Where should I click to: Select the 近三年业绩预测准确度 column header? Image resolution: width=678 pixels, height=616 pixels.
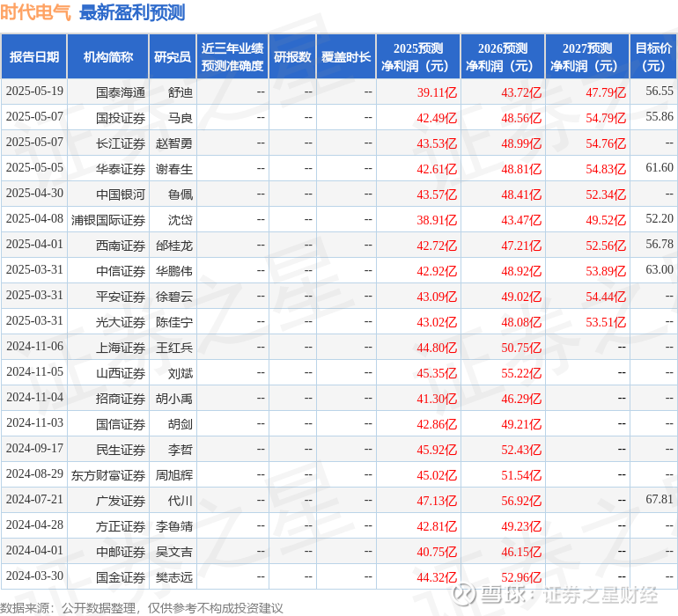tap(232, 57)
